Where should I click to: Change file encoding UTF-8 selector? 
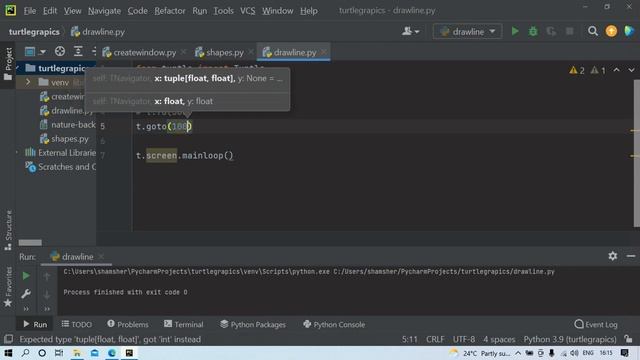click(x=464, y=339)
